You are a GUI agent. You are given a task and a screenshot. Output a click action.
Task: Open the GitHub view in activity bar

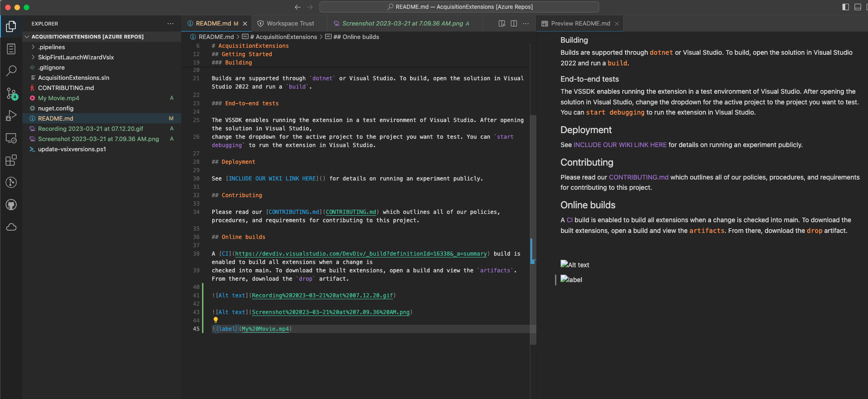coord(11,205)
